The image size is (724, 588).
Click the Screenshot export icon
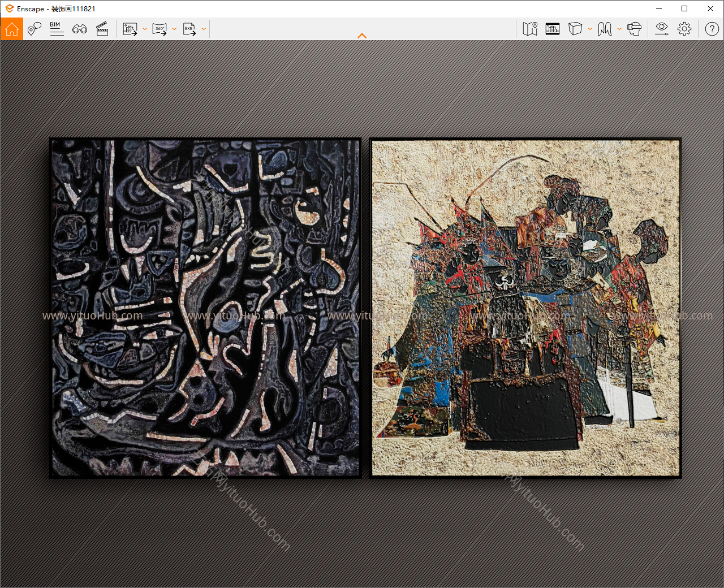[130, 29]
